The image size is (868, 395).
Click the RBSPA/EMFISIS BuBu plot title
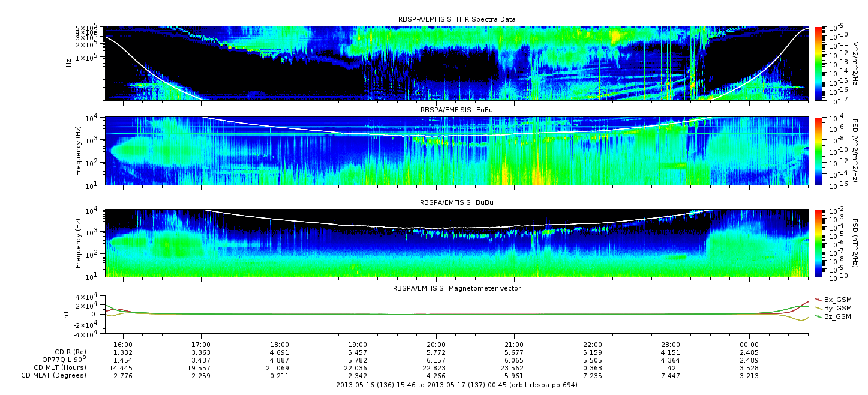pyautogui.click(x=456, y=203)
